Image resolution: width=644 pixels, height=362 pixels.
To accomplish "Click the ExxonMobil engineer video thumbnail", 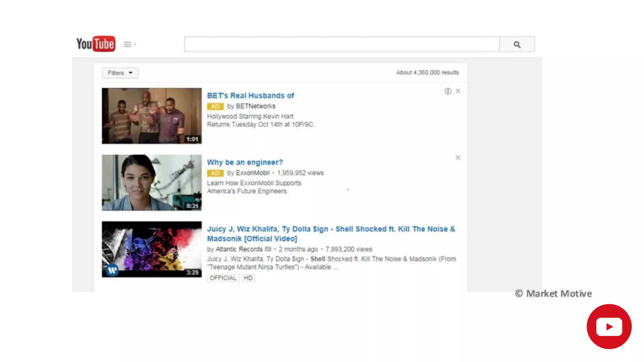I will pos(152,183).
